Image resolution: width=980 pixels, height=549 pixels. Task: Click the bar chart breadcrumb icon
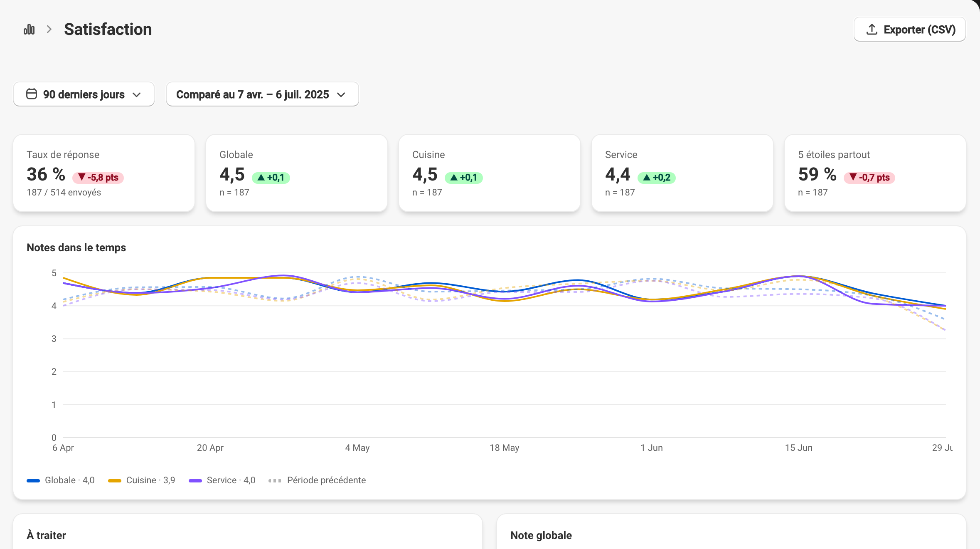click(x=29, y=30)
